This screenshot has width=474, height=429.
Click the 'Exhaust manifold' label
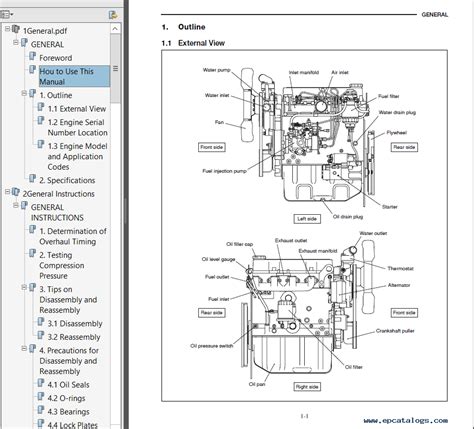coord(318,251)
